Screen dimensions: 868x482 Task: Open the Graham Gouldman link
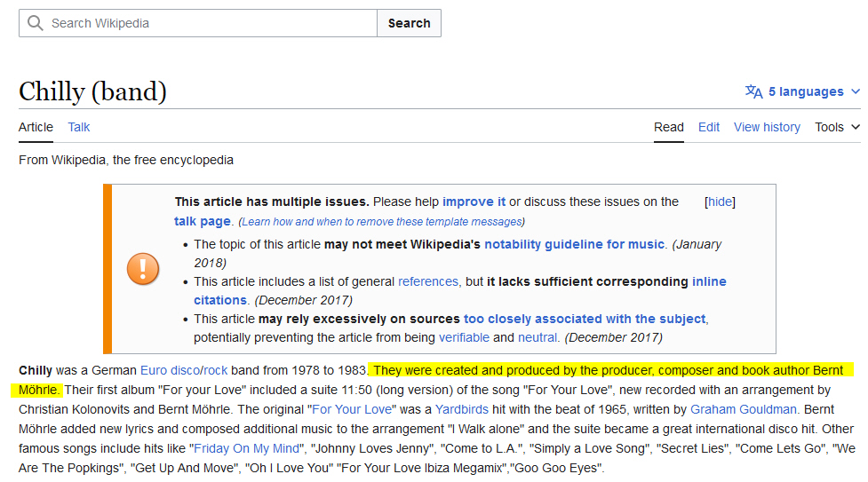tap(743, 409)
